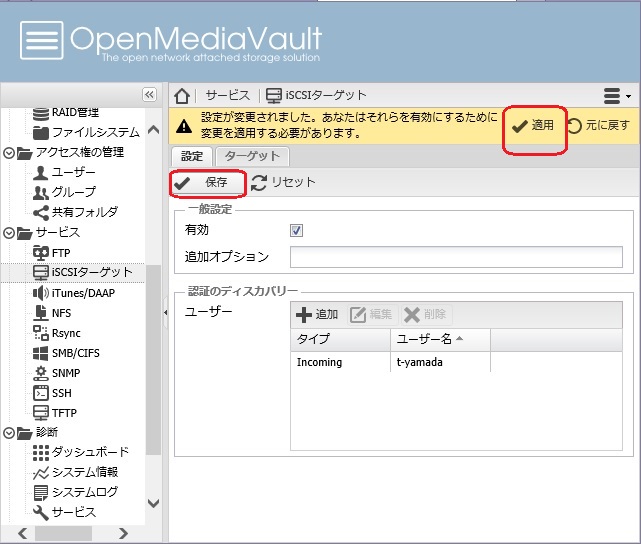Open ダッシュボード under 診断
The image size is (641, 544).
(81, 452)
